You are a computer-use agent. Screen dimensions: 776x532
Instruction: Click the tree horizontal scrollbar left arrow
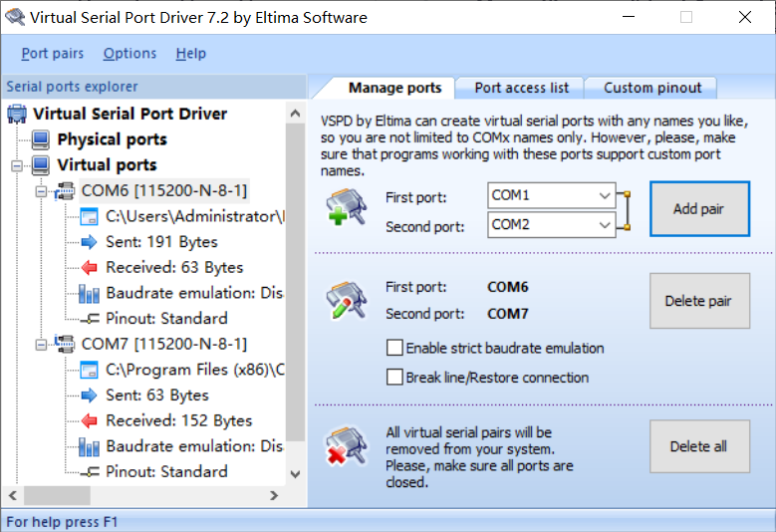13,495
